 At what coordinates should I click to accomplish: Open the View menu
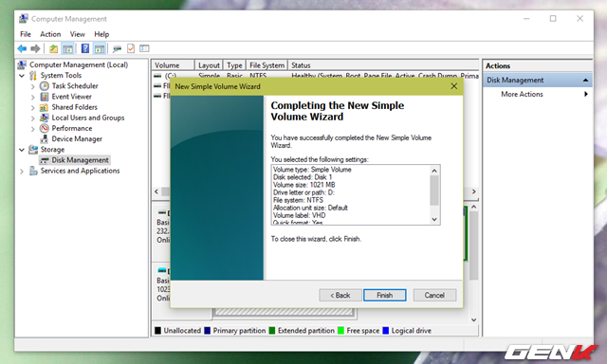point(78,34)
